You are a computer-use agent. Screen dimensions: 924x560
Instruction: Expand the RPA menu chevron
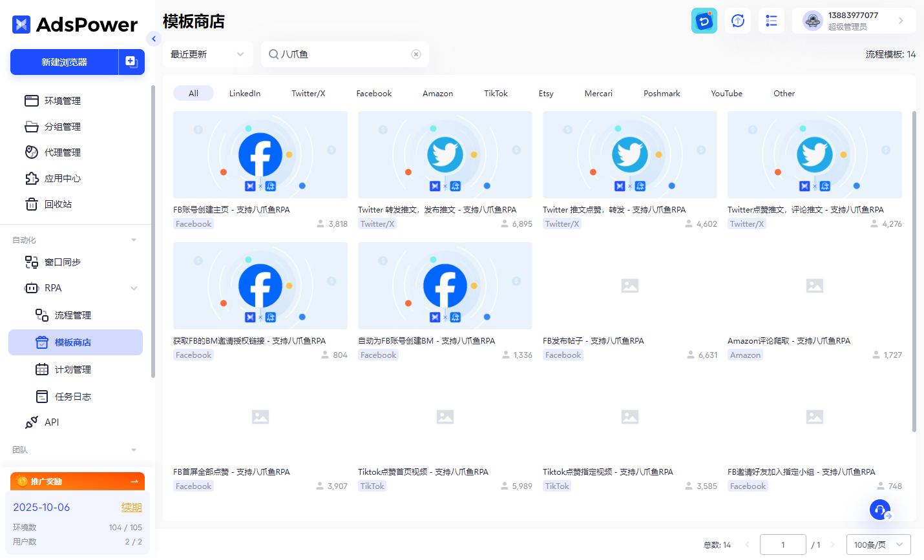(134, 288)
